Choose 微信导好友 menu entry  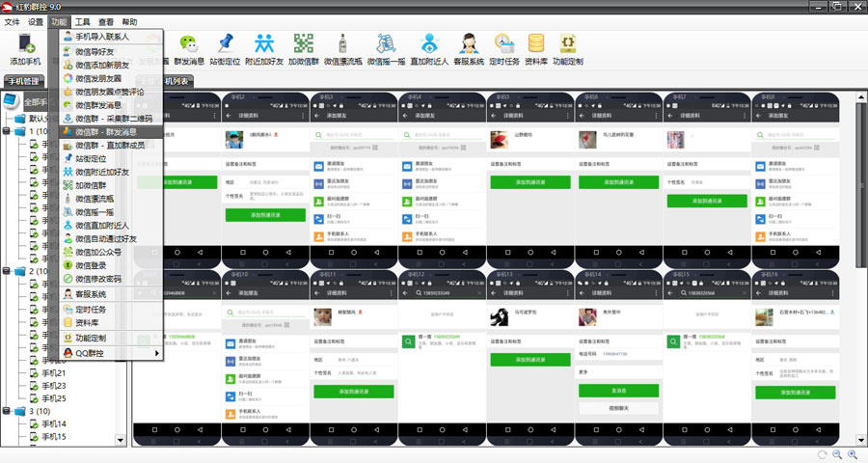[x=111, y=51]
